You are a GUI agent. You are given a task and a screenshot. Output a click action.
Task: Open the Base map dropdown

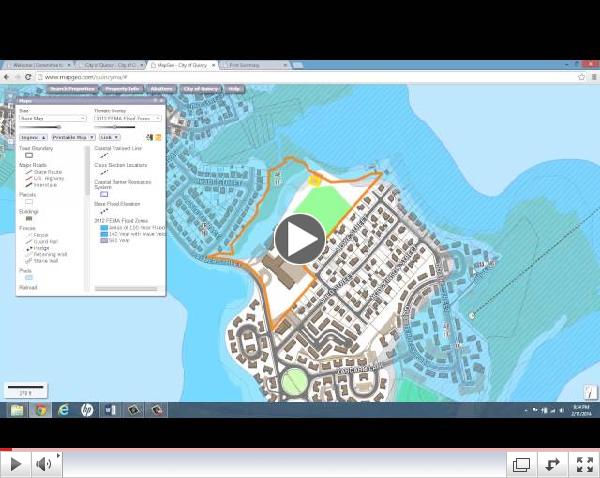tap(52, 118)
